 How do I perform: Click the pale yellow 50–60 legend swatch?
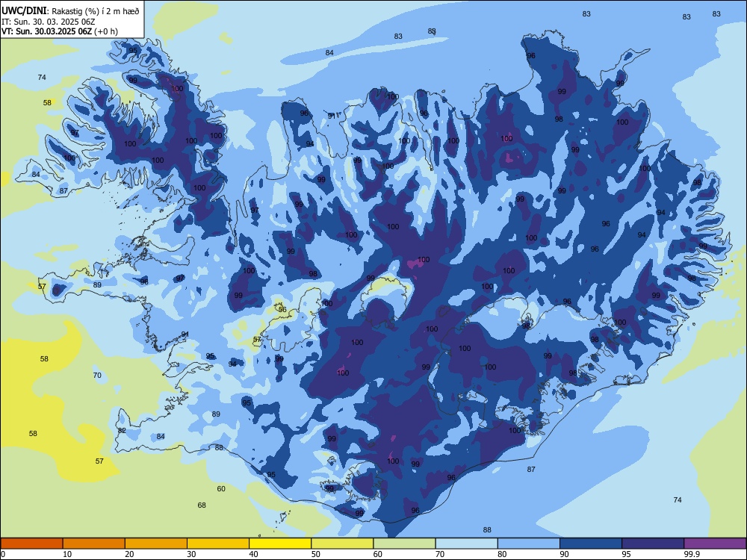[342, 544]
